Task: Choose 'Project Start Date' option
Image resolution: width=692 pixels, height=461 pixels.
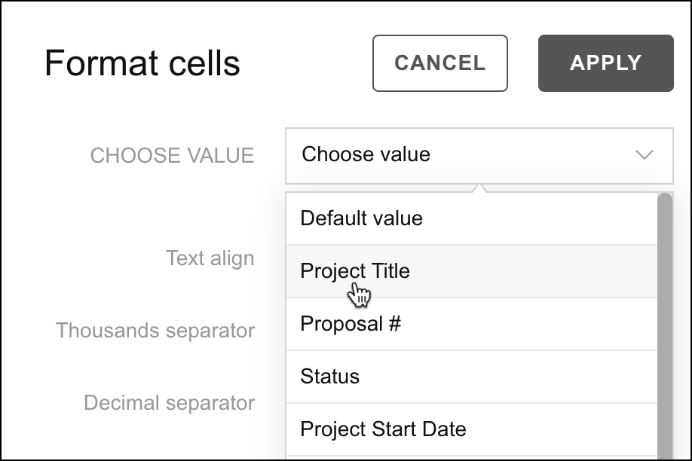Action: 472,429
